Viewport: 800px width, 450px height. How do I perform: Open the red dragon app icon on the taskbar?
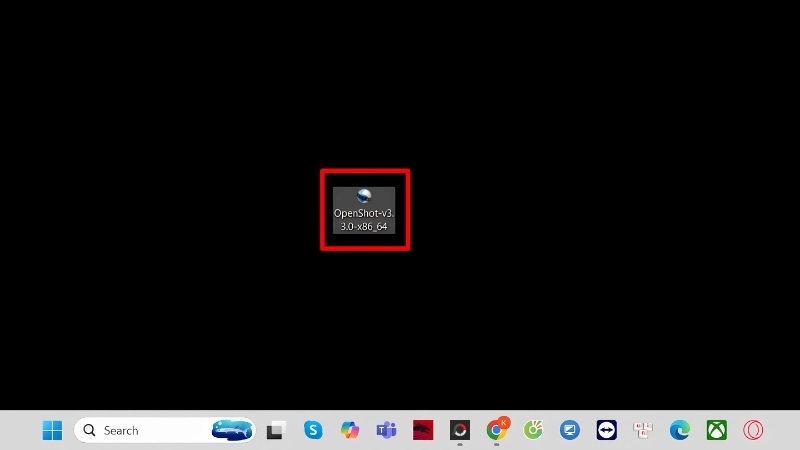[423, 430]
